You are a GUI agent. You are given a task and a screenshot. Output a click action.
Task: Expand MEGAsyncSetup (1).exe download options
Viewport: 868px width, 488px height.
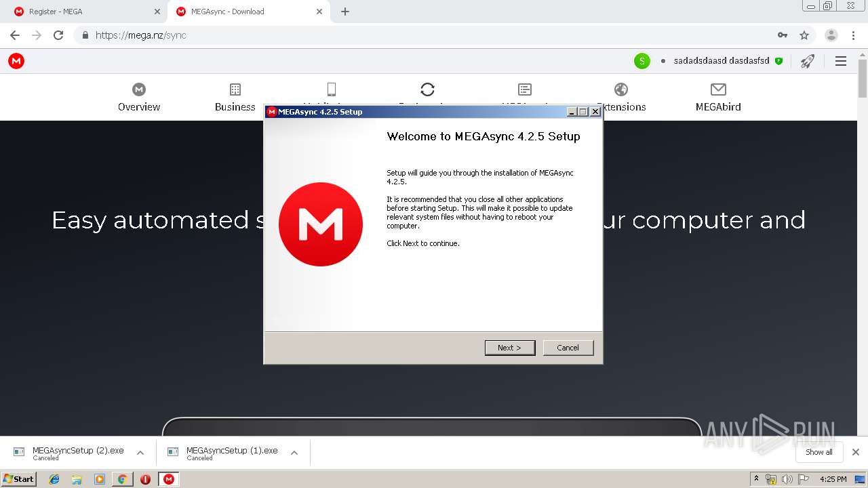294,453
